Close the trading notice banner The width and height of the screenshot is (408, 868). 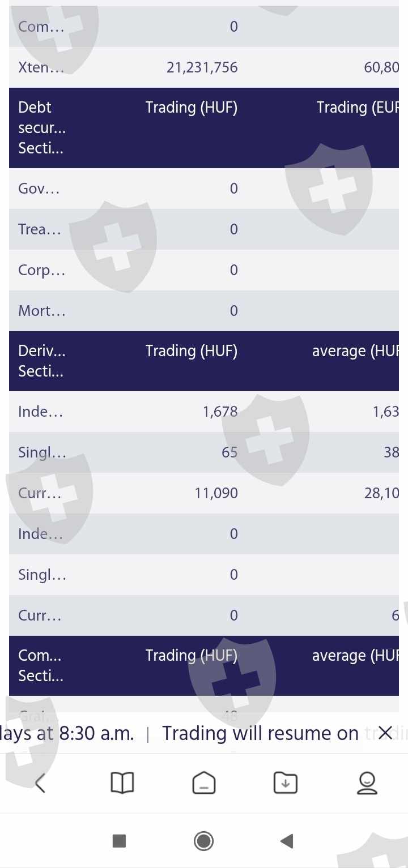[385, 733]
